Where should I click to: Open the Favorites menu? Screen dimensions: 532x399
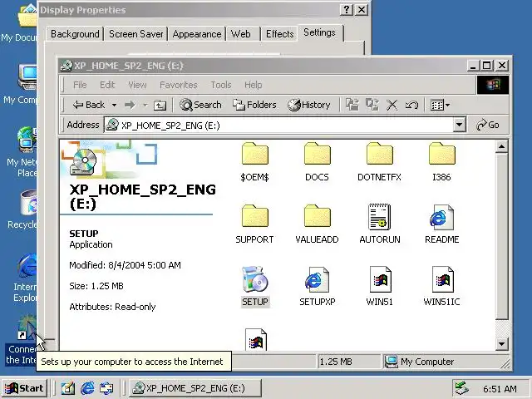click(x=178, y=85)
